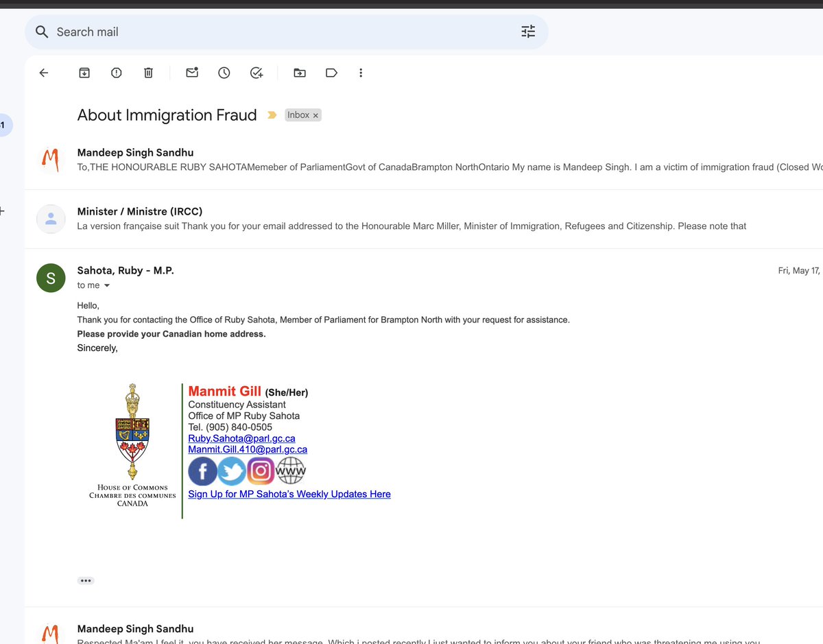Open the Ruby.Sahota@parl.gc.ca email link
The image size is (823, 644).
tap(242, 438)
